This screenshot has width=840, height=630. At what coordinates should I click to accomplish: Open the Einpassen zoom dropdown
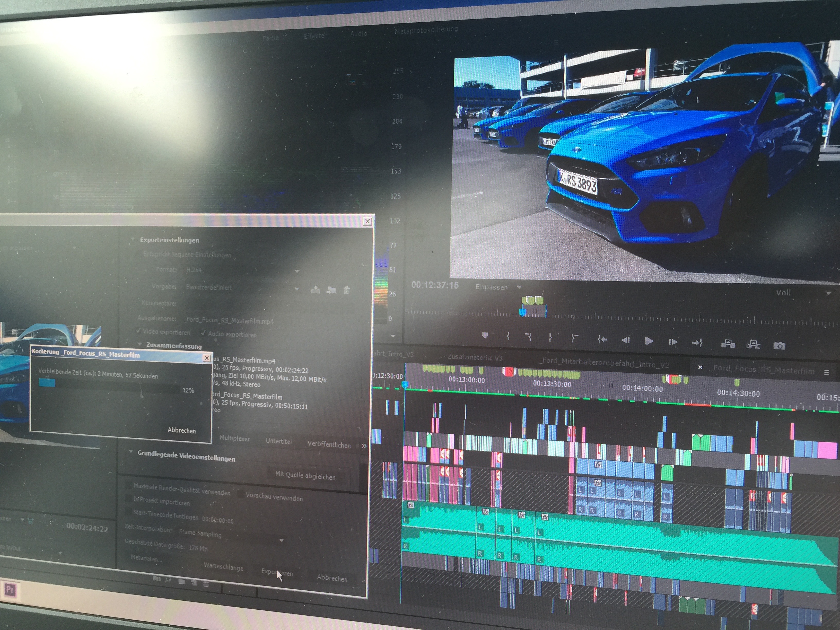pyautogui.click(x=519, y=287)
